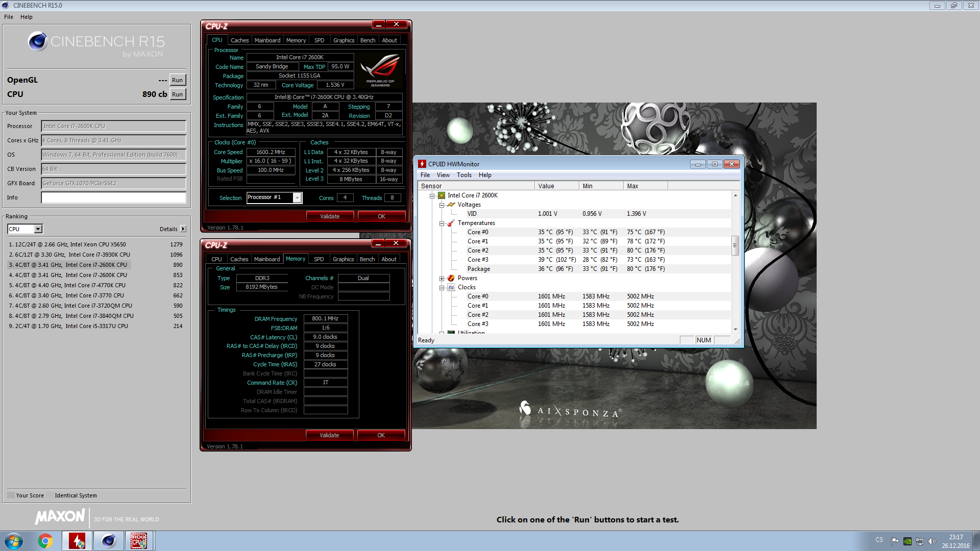The height and width of the screenshot is (551, 980).
Task: Click HWMonitor scrollbar up arrow
Action: click(735, 195)
